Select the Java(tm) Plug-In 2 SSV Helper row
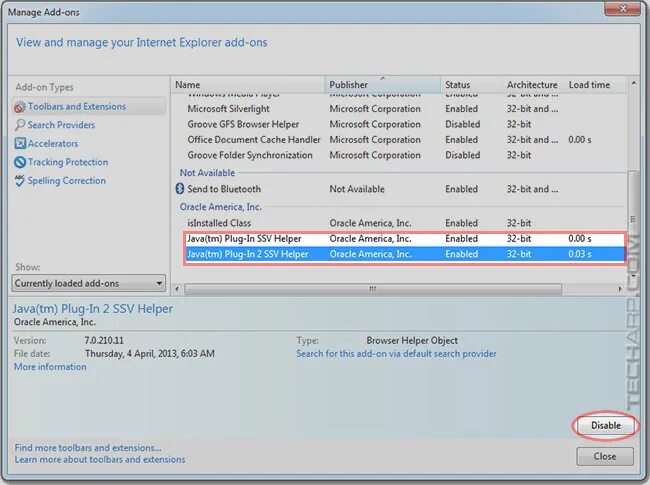650x485 pixels. click(405, 254)
